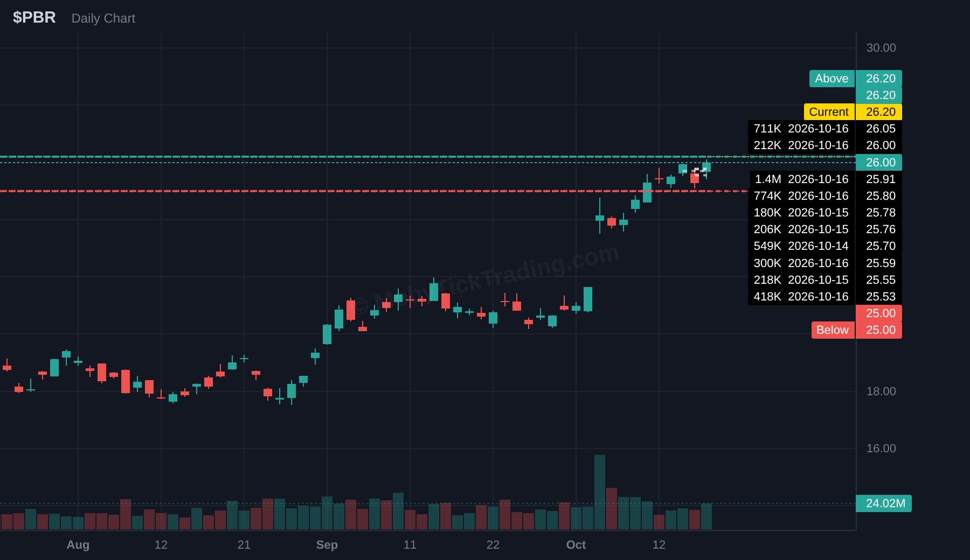This screenshot has height=560, width=970.
Task: Click the 180K 2026-10-15 level row
Action: point(825,213)
